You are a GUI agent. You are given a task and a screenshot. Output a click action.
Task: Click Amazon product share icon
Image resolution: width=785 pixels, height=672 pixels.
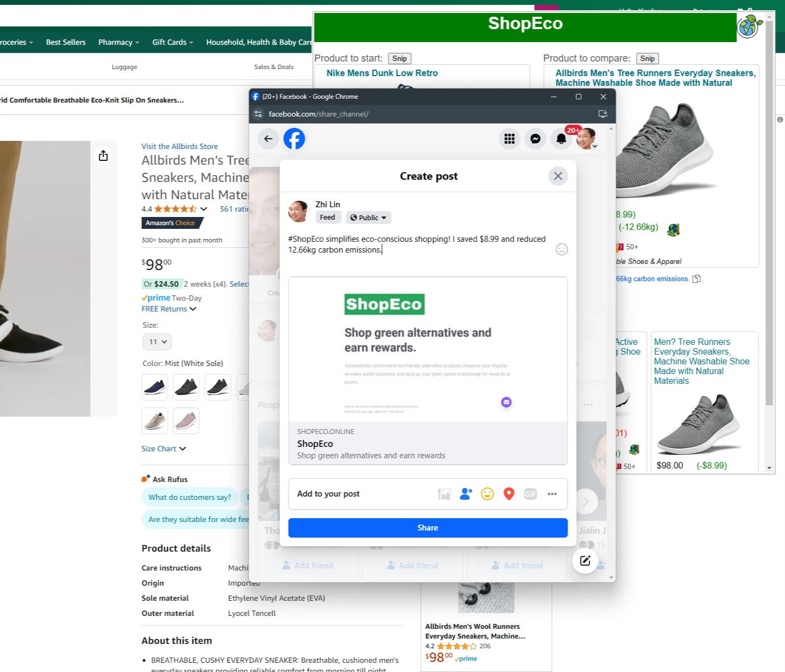[x=104, y=156]
